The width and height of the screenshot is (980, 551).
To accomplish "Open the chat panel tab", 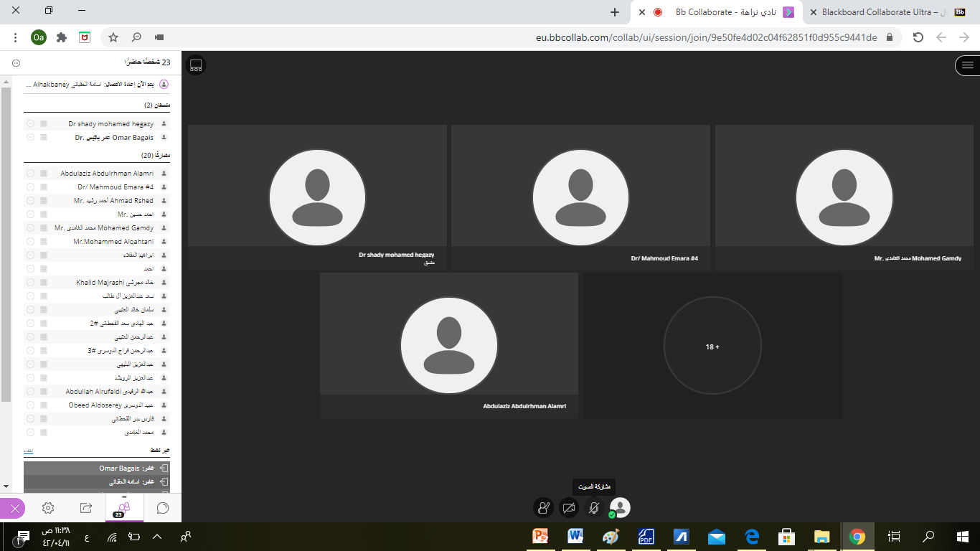I will click(x=163, y=508).
